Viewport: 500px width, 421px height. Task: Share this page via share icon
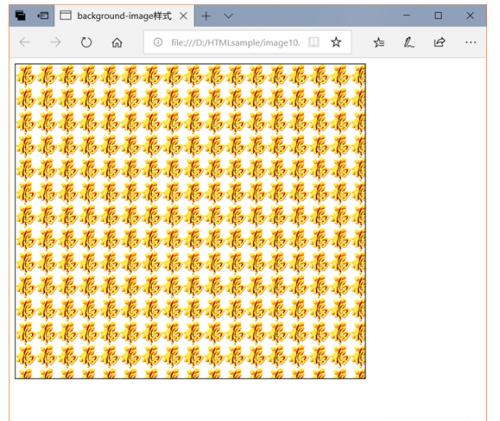click(x=439, y=42)
